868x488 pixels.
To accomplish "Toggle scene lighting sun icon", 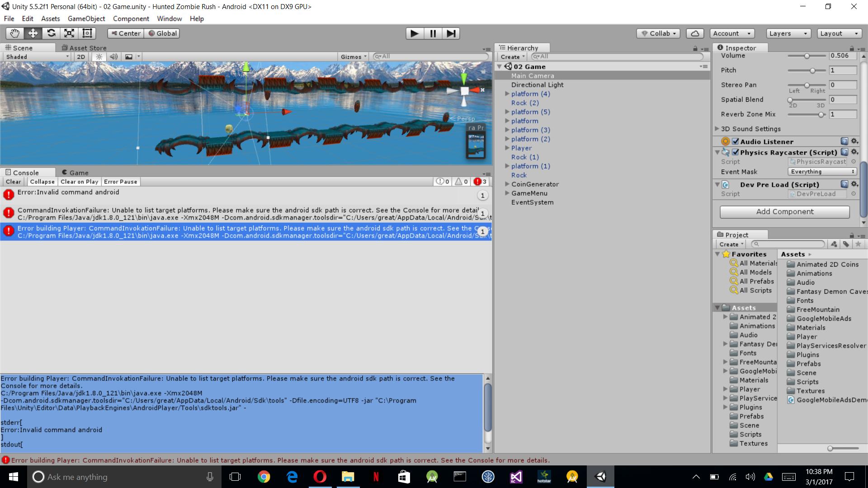I will [99, 57].
